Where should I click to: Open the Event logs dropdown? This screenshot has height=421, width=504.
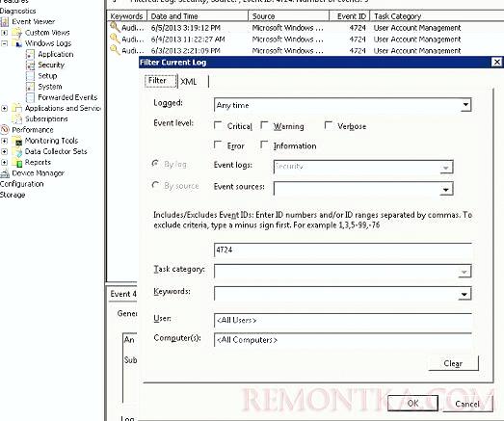coord(446,167)
